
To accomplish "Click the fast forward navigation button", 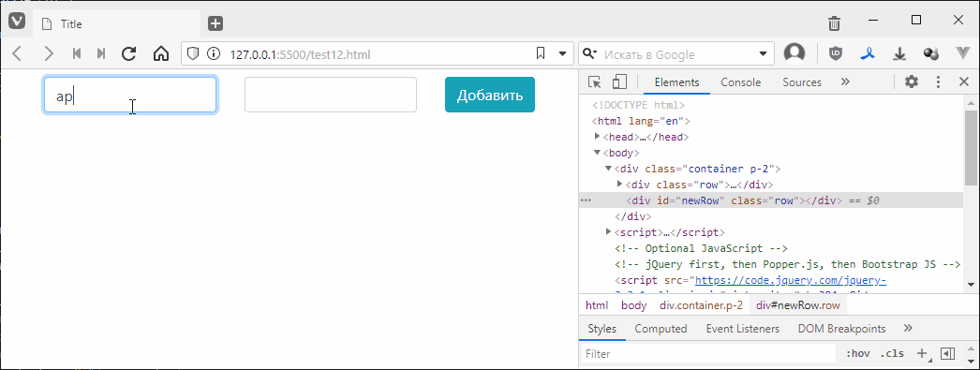I will pos(100,53).
